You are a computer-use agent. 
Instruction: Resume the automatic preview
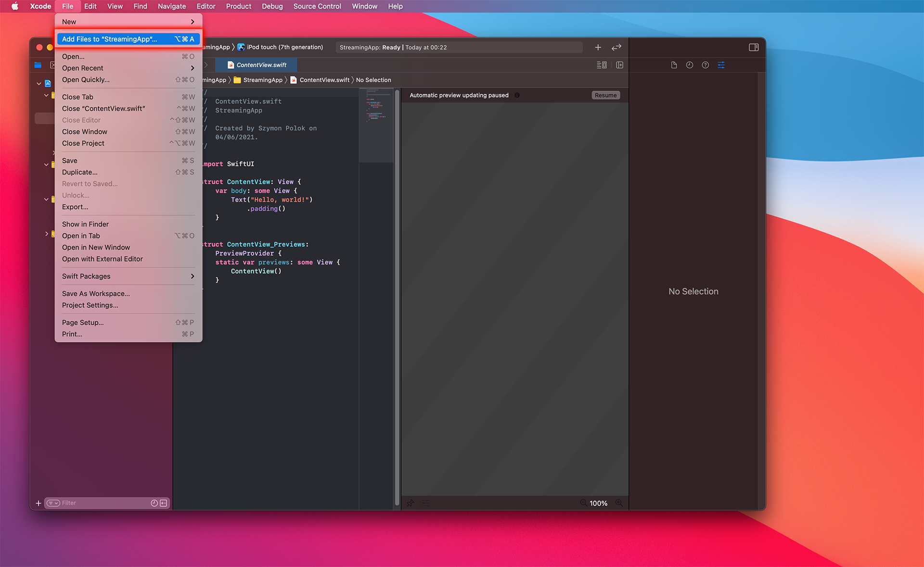tap(605, 95)
